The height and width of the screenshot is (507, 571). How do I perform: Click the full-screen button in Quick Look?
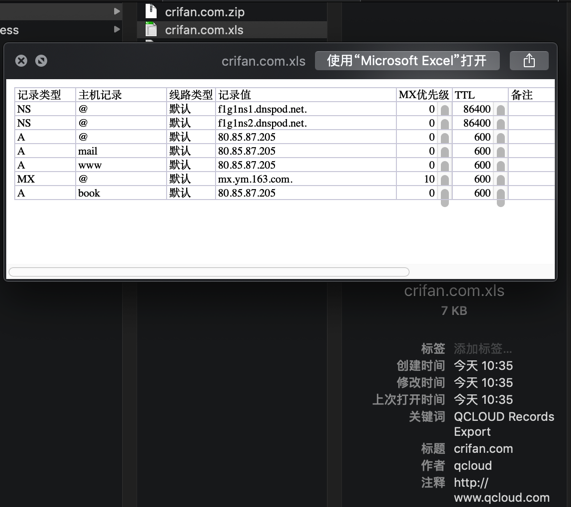coord(41,61)
